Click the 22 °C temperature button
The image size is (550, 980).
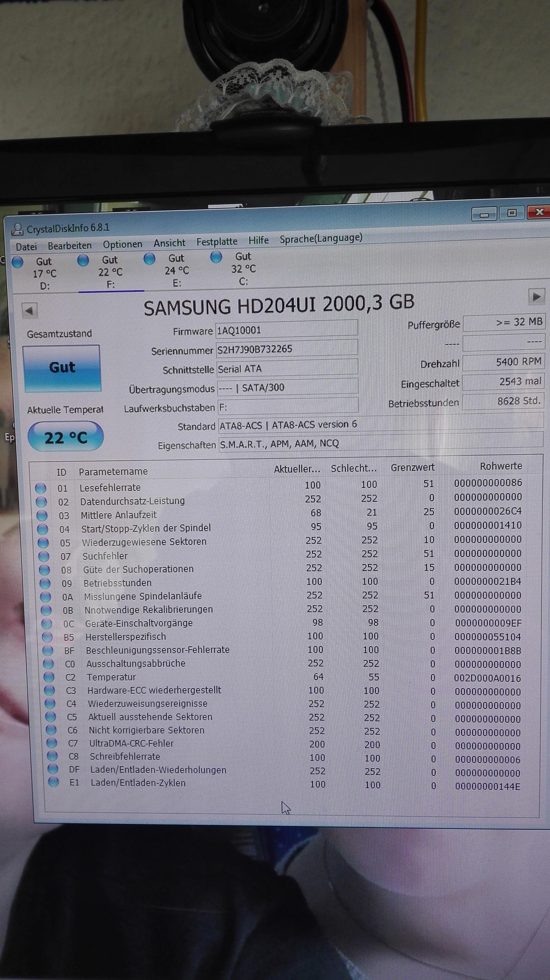tap(65, 437)
